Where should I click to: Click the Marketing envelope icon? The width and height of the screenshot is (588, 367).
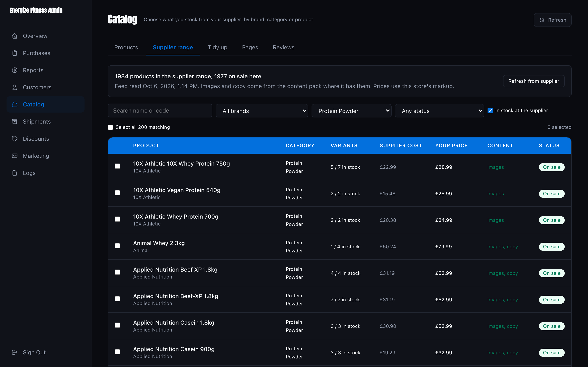pyautogui.click(x=14, y=156)
